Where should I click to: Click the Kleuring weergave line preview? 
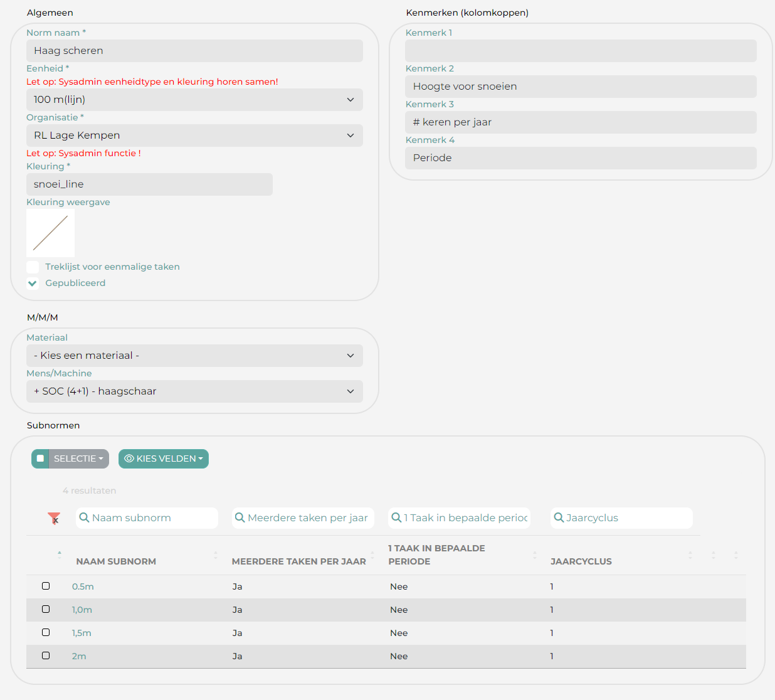[50, 233]
